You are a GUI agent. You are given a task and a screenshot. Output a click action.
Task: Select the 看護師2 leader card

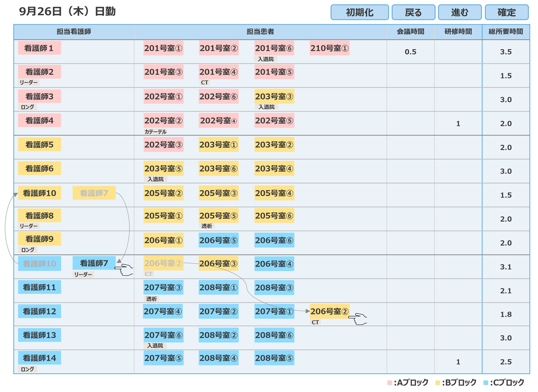point(40,72)
